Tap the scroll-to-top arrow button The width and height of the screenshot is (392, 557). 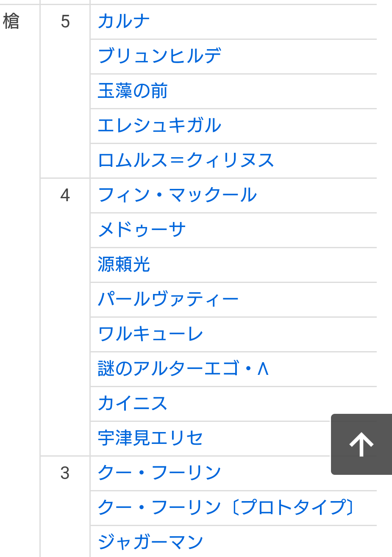pos(361,444)
